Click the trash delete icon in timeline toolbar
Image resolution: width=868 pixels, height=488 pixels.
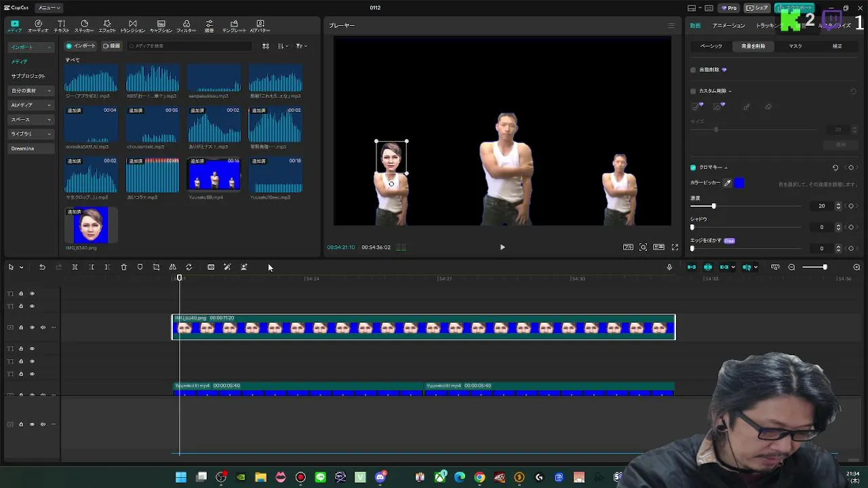click(x=123, y=267)
